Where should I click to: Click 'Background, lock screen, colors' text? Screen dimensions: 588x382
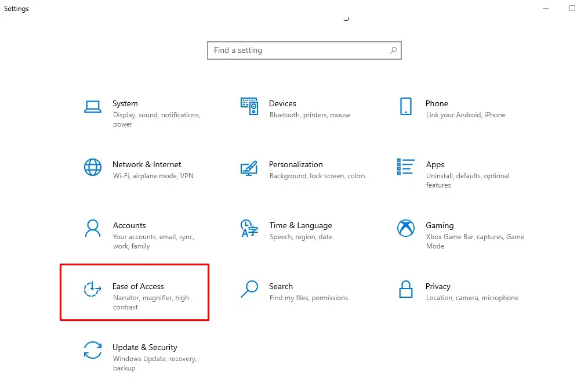(318, 176)
